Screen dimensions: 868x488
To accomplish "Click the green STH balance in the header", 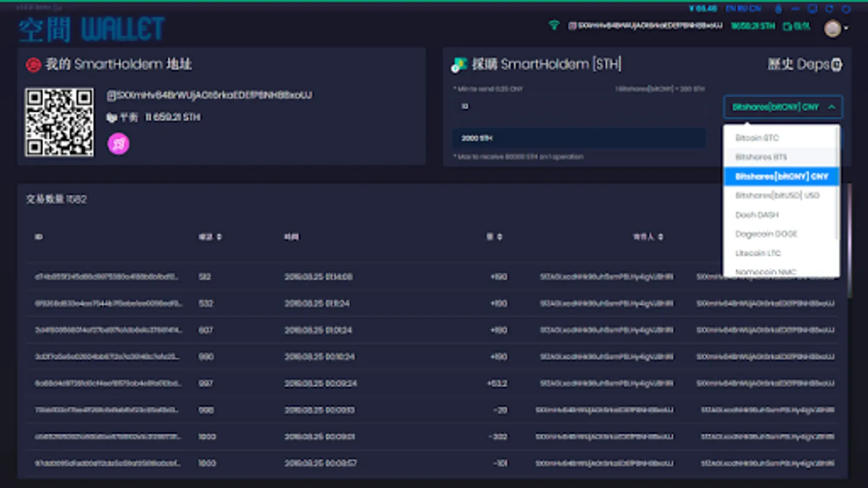I will coord(753,26).
